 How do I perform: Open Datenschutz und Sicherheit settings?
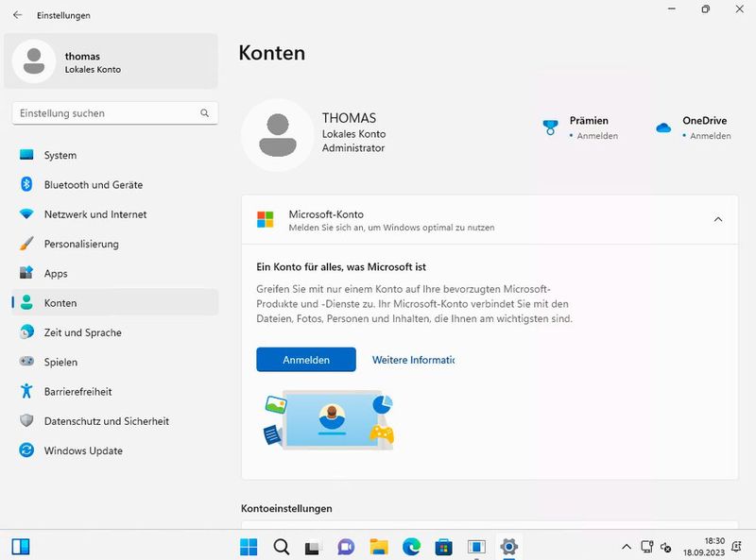pyautogui.click(x=98, y=421)
